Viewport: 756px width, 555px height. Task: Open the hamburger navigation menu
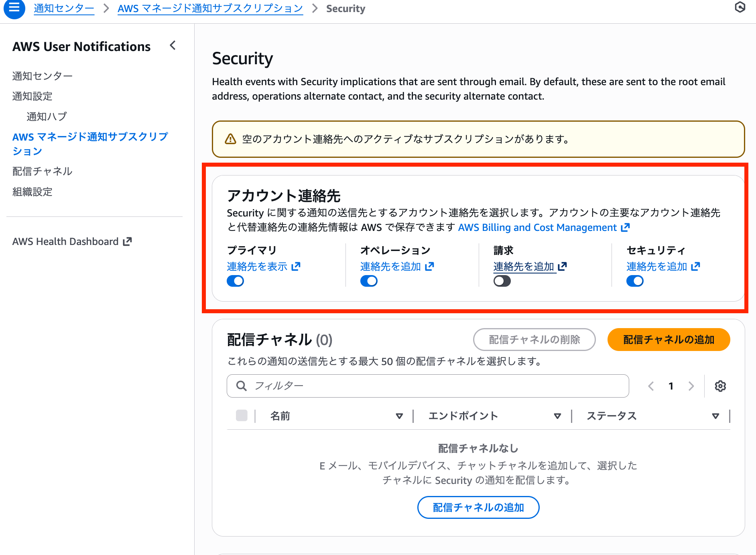click(14, 9)
